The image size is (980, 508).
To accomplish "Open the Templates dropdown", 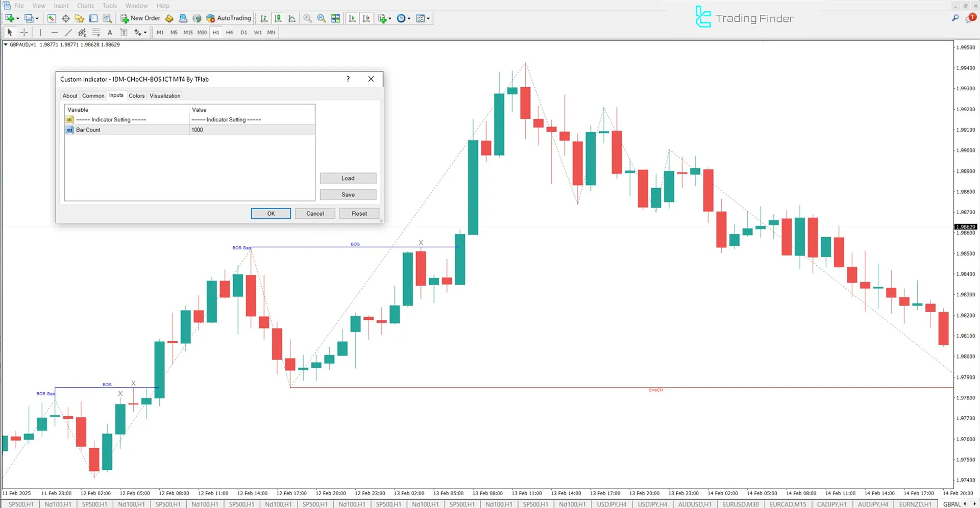I will tap(423, 18).
